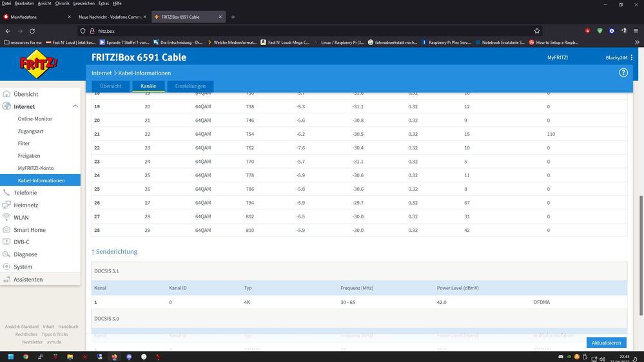The image size is (644, 362).
Task: Switch to the MeinVodafone browser tab
Action: point(37,17)
